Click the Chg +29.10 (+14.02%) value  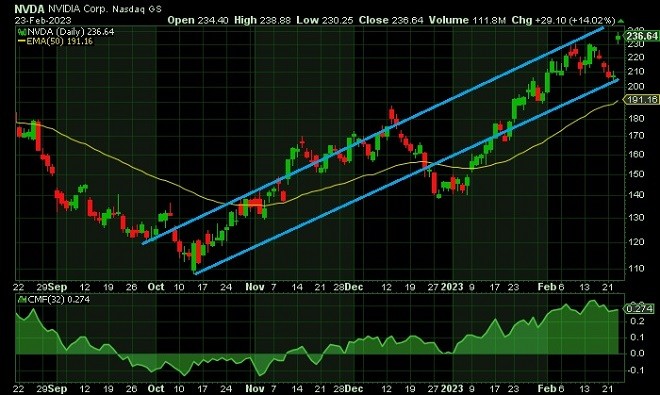pos(563,20)
